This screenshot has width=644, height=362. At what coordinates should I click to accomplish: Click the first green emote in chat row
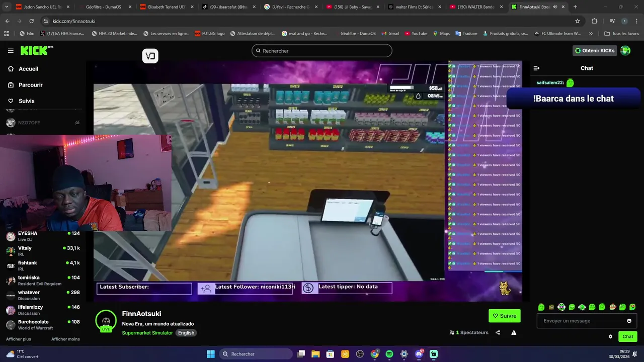(541, 307)
